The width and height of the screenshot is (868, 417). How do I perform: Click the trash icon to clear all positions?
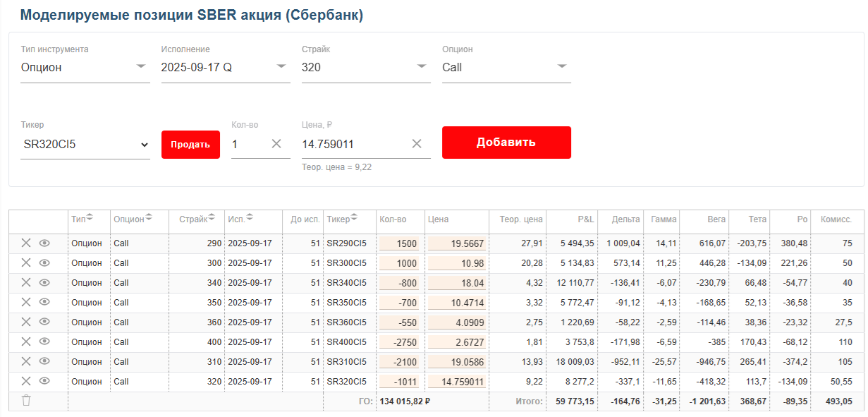(x=26, y=401)
